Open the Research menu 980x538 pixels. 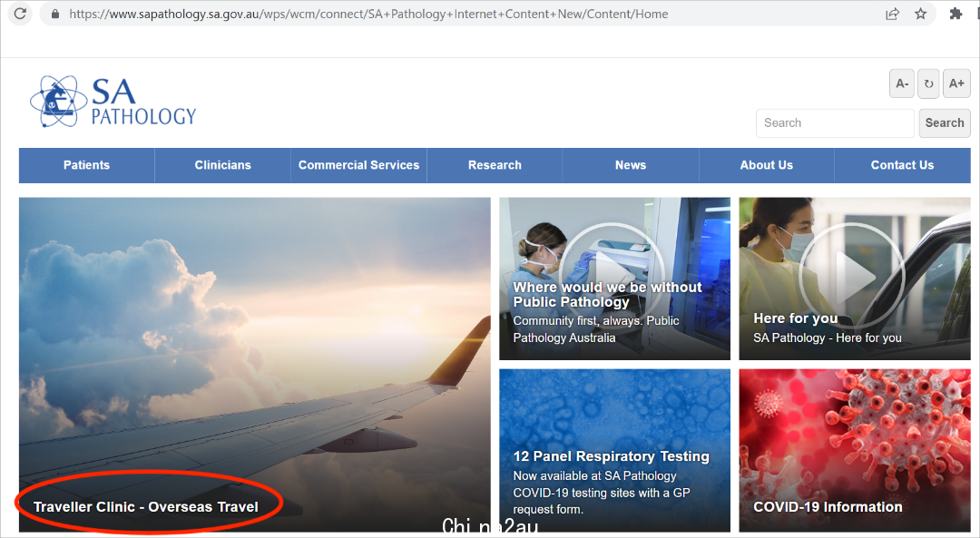click(x=495, y=166)
